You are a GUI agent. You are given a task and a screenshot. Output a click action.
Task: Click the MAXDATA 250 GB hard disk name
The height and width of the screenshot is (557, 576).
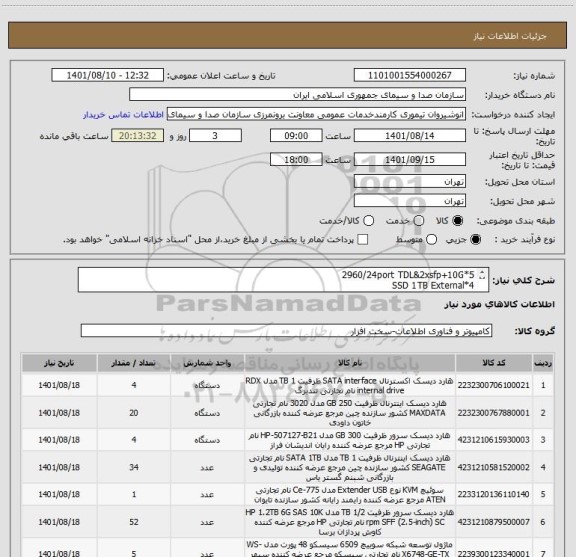(x=349, y=413)
